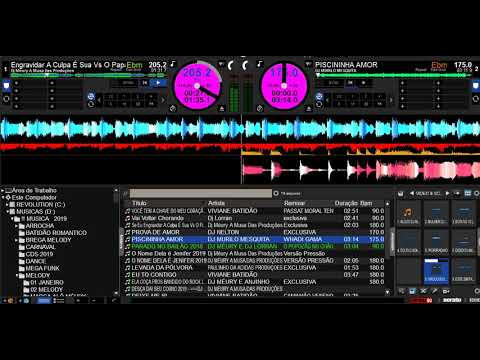Click the right crescent headphone icon above mixer
The image size is (480, 360).
tap(245, 65)
